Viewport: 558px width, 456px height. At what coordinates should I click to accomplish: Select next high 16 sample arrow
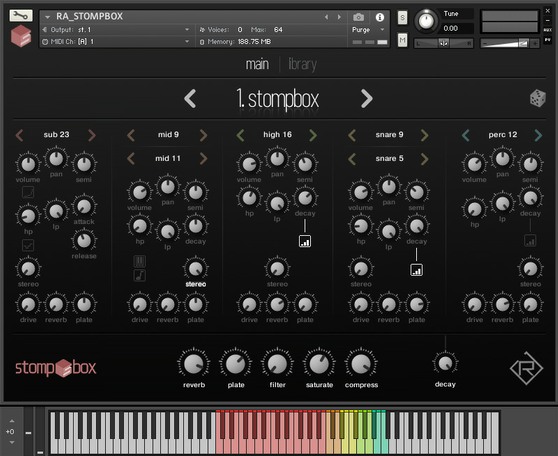click(x=313, y=135)
